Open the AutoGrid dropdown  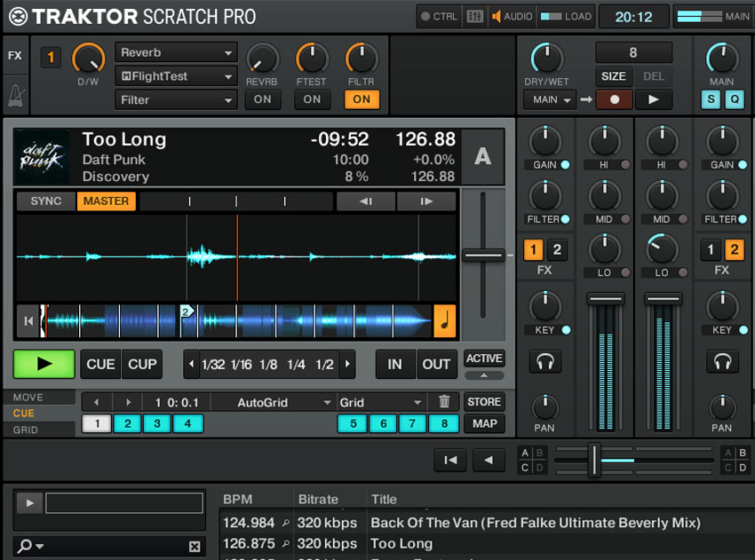pos(273,402)
